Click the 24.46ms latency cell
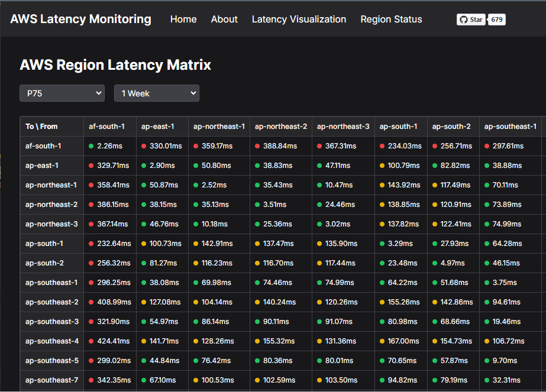This screenshot has width=546, height=392. [343, 205]
